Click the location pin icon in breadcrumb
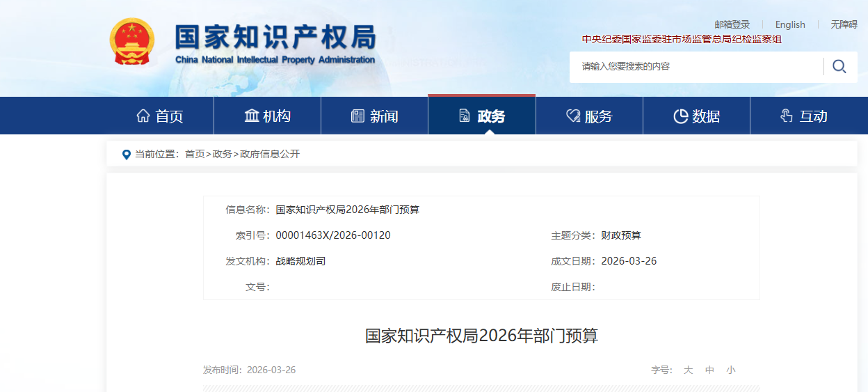Viewport: 868px width, 392px height. point(126,155)
